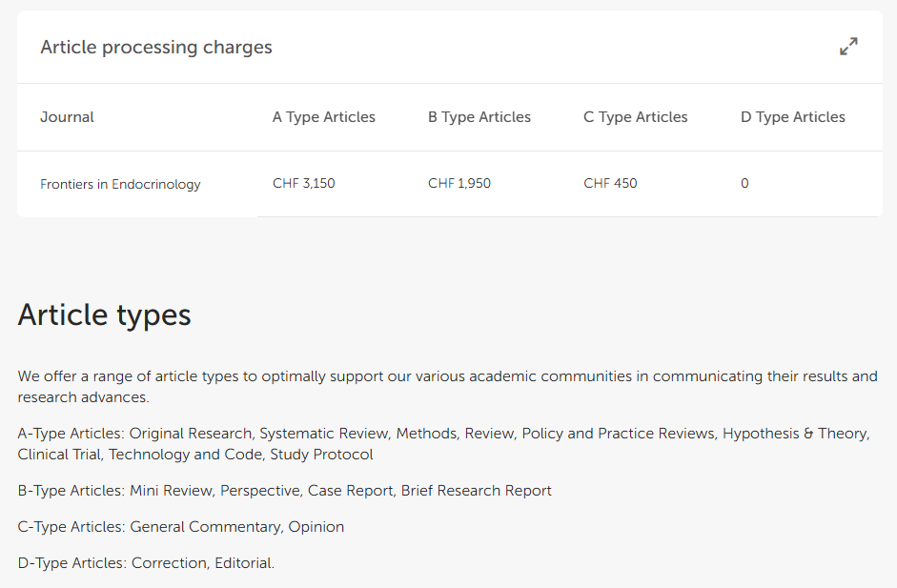Select the C Type Articles column header
897x588 pixels.
point(636,117)
